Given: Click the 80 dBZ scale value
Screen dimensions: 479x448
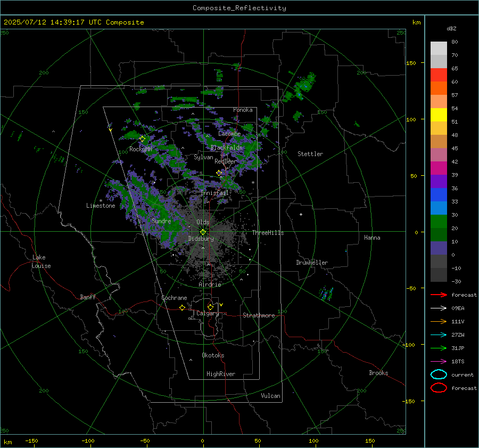Looking at the screenshot, I should (x=455, y=42).
